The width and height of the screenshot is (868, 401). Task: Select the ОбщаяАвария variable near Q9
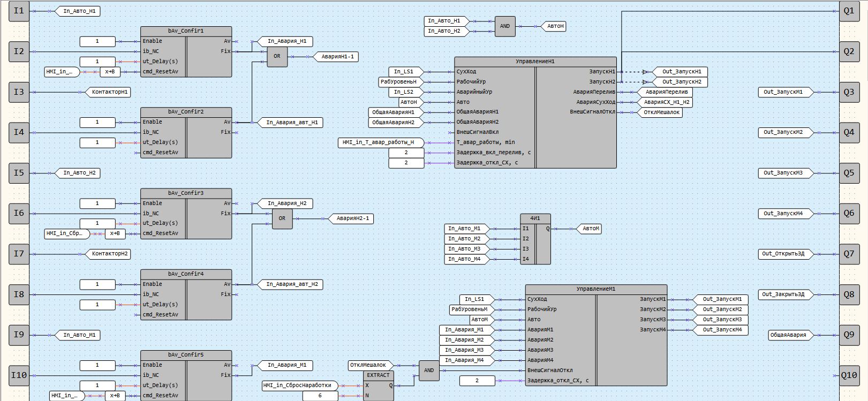pyautogui.click(x=788, y=335)
